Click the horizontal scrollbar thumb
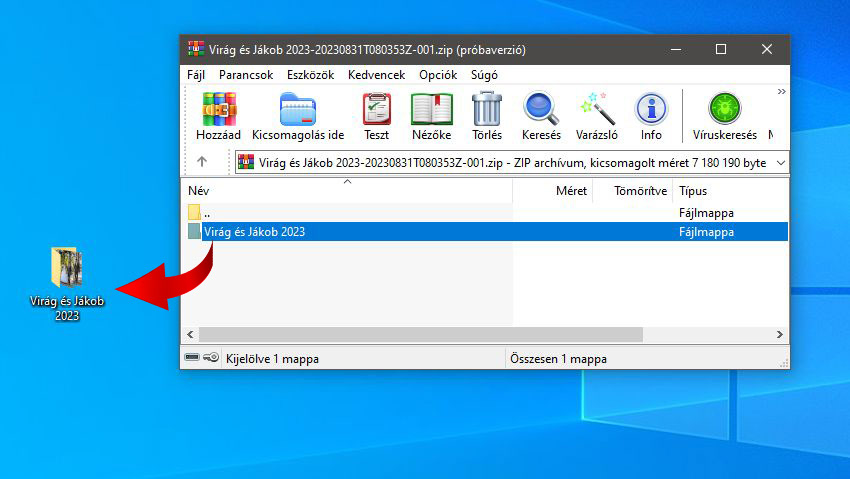850x479 pixels. tap(421, 334)
